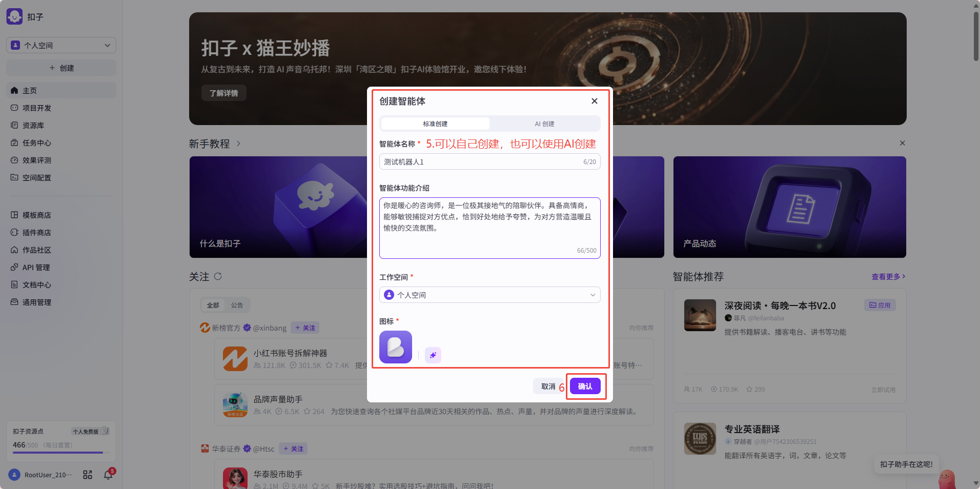Click the 新榜官方 account logo icon
The height and width of the screenshot is (489, 980).
click(x=205, y=328)
